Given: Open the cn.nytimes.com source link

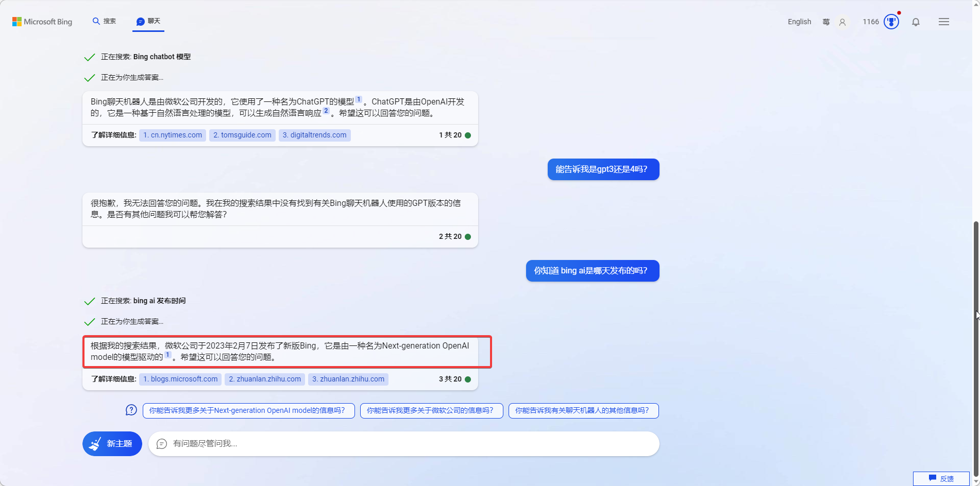Looking at the screenshot, I should [173, 135].
